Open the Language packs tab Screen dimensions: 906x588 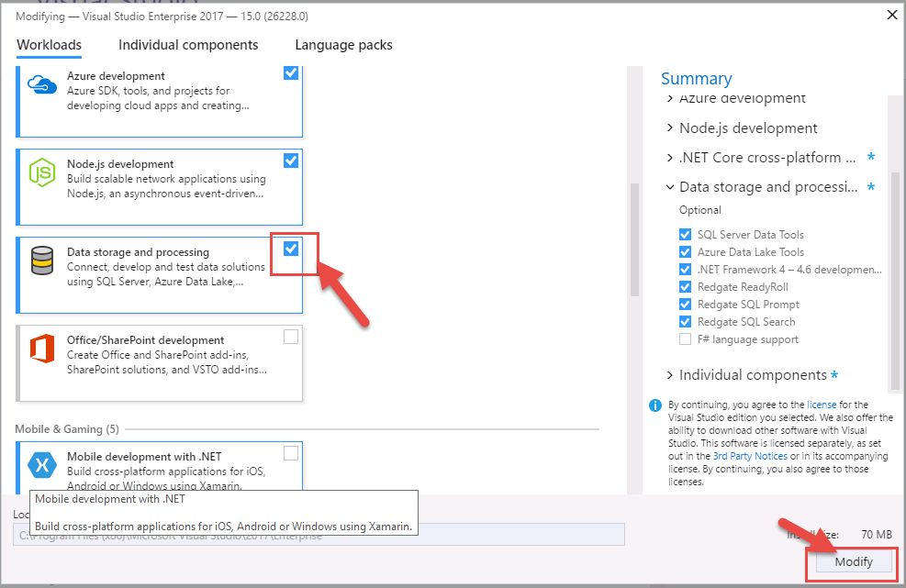344,45
